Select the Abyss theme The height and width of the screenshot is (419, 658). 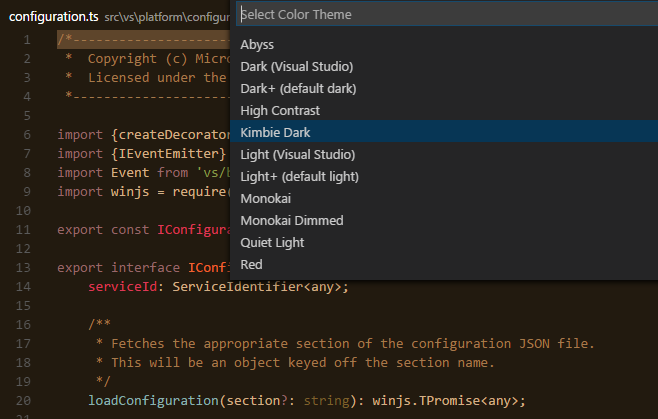(258, 44)
